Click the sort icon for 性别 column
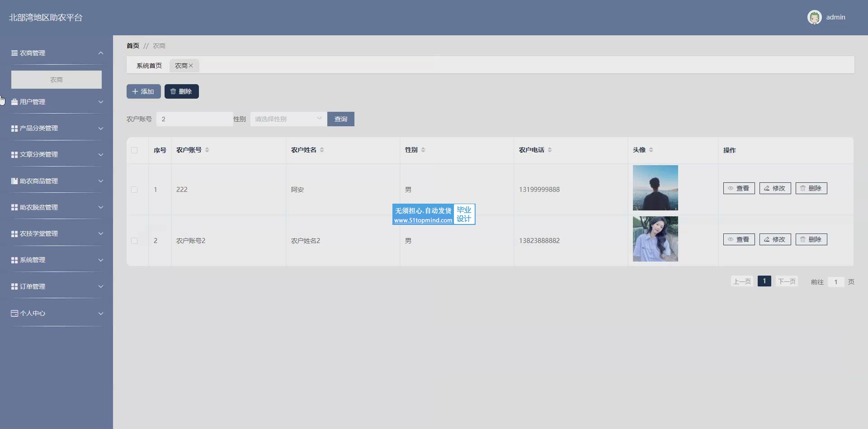The height and width of the screenshot is (429, 868). click(x=423, y=150)
